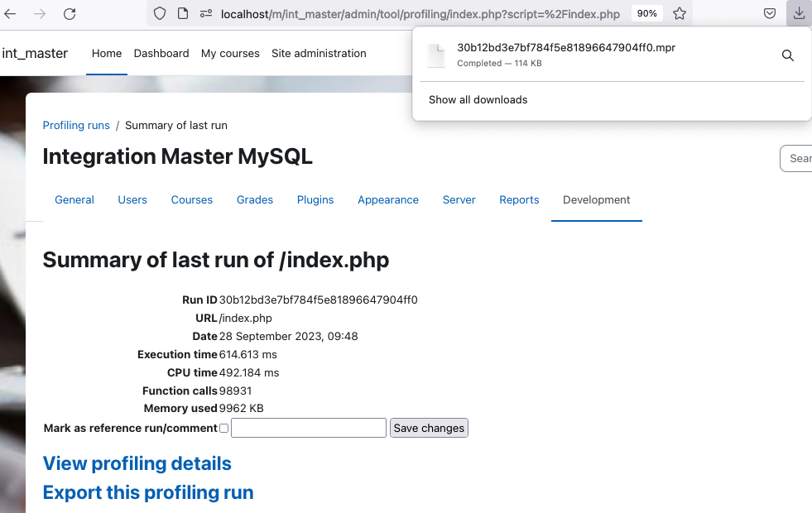Screen dimensions: 812x513
Task: Switch to the Reports tab
Action: (x=519, y=199)
